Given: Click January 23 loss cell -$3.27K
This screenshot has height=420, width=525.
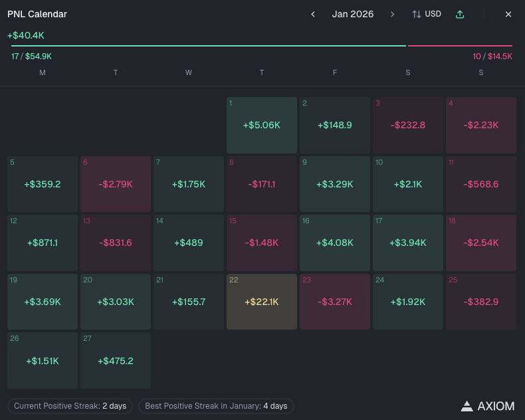Looking at the screenshot, I should click(x=335, y=301).
